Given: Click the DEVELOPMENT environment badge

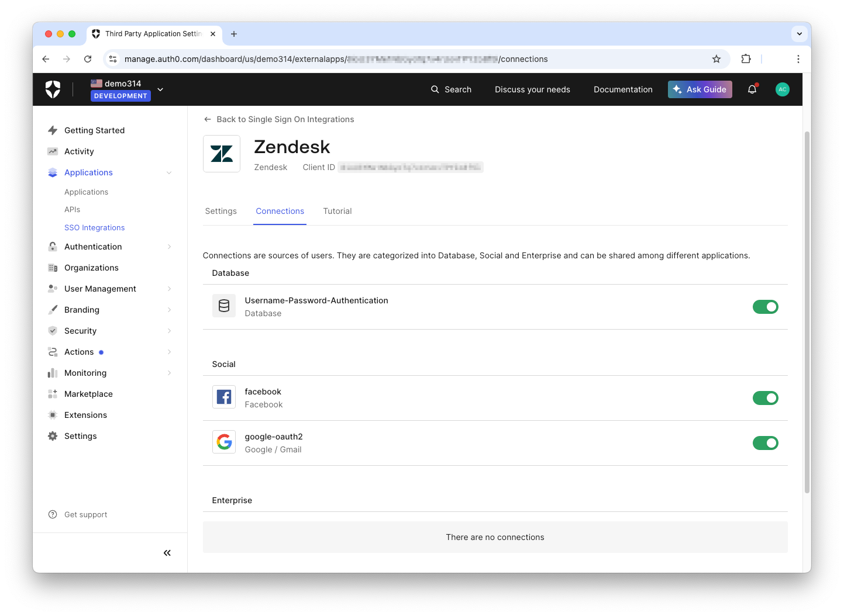Looking at the screenshot, I should coord(120,96).
